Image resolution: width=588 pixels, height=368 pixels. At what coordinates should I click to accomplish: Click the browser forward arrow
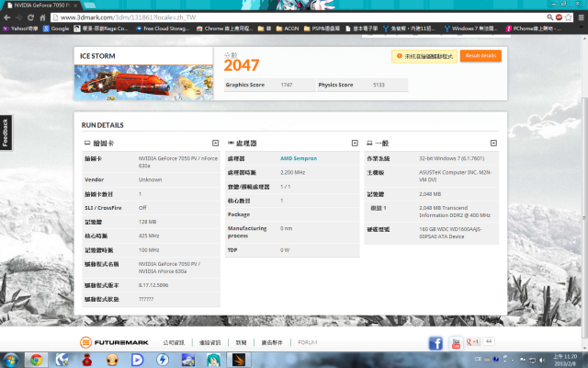pos(18,17)
